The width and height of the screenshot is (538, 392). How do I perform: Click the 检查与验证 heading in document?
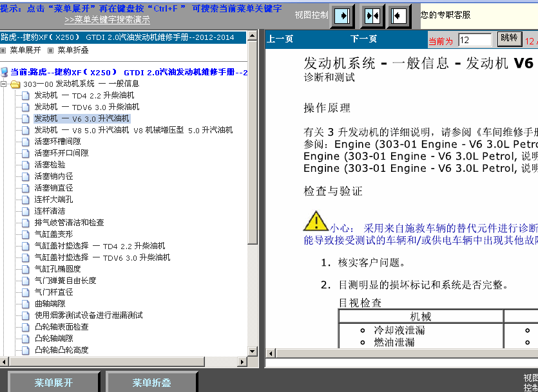[x=333, y=191]
